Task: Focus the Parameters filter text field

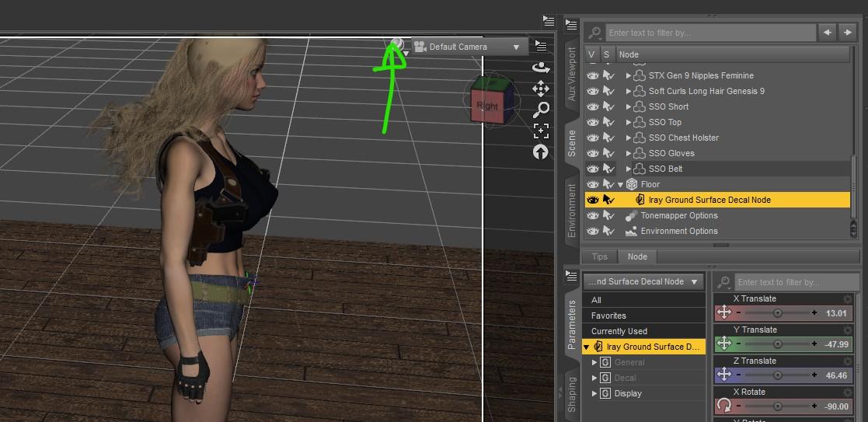Action: pos(797,282)
